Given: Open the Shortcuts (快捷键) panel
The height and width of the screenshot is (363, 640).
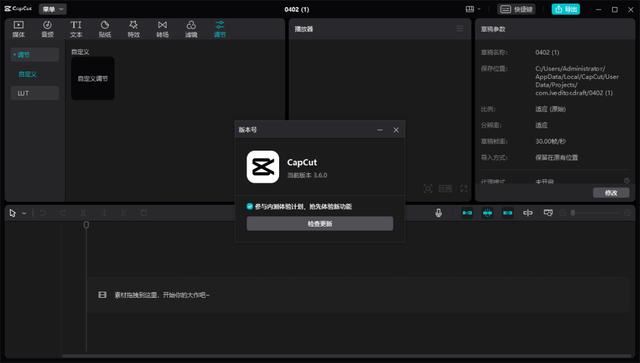Looking at the screenshot, I should [516, 9].
